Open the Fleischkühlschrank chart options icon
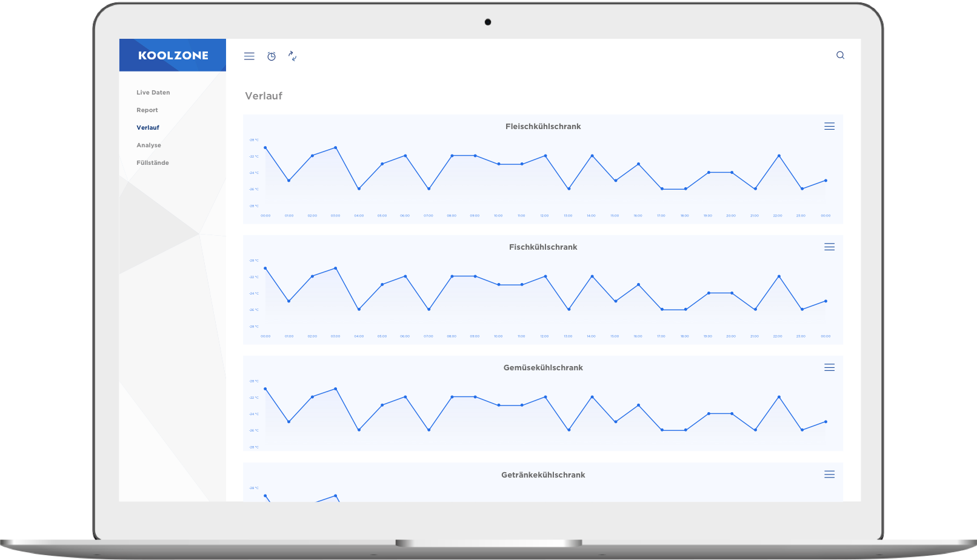The image size is (977, 560). (x=829, y=126)
